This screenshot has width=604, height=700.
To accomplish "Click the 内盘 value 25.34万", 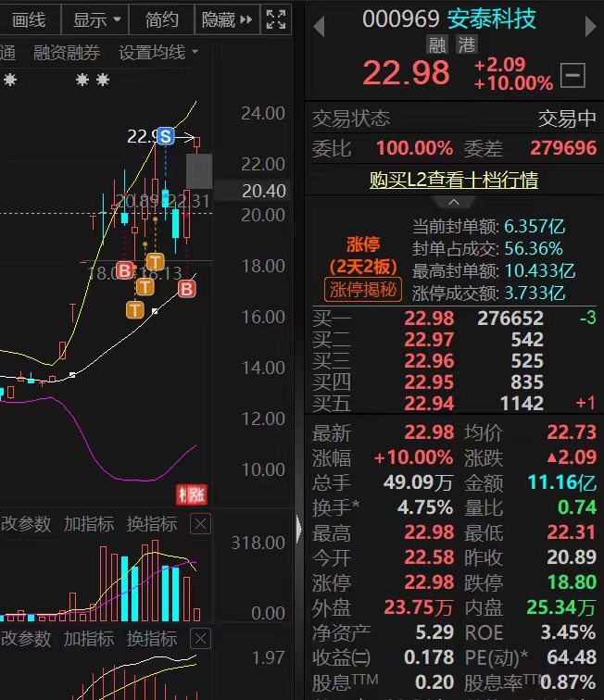I will (x=561, y=607).
